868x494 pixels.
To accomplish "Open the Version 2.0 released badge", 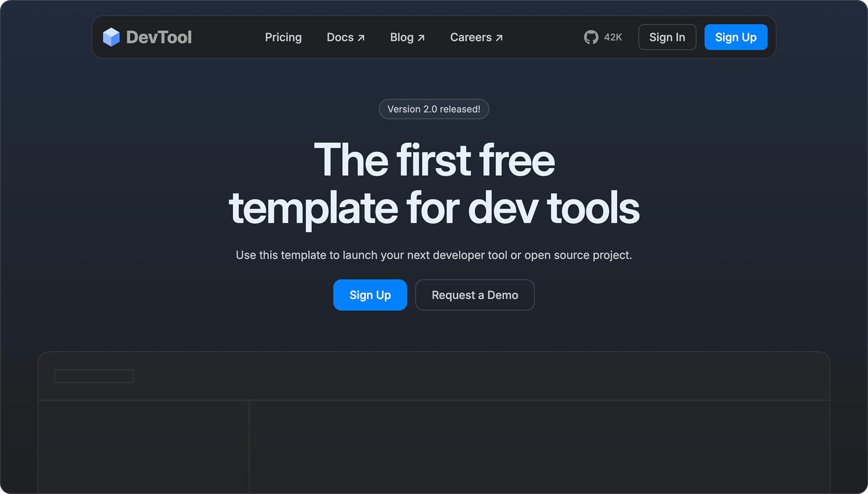I will pos(434,109).
